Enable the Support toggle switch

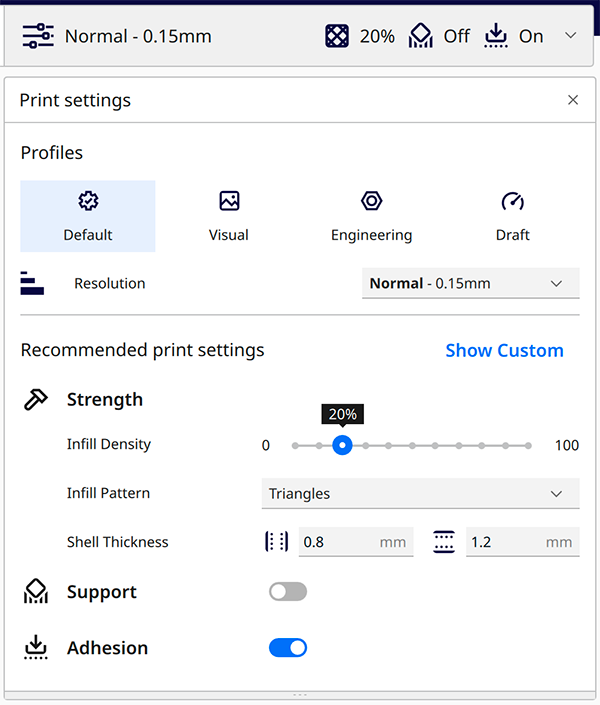click(x=288, y=592)
